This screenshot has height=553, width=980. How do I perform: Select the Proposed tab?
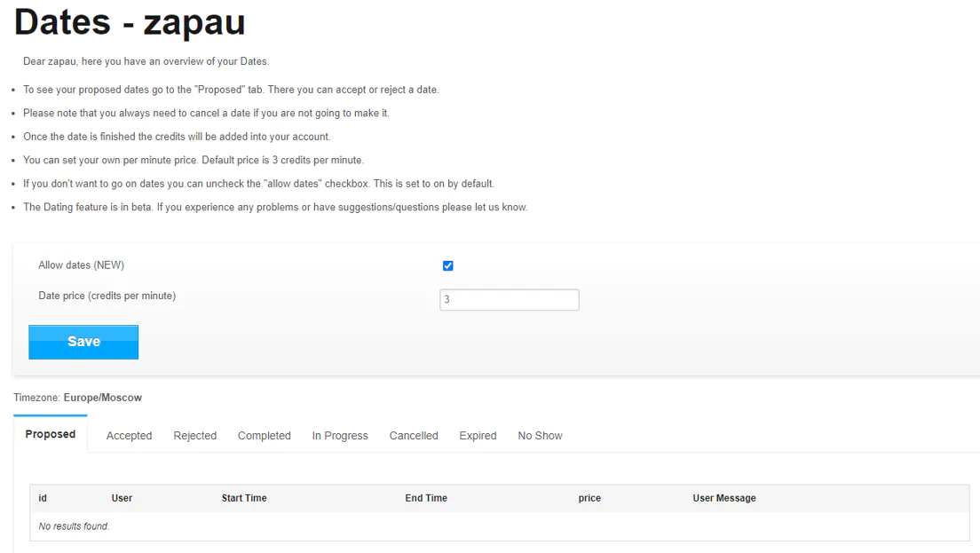coord(50,434)
